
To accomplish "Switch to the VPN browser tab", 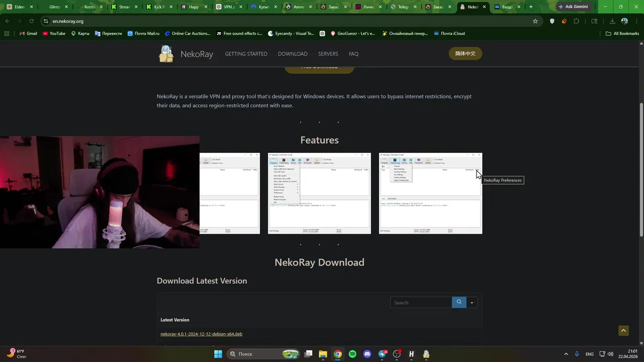I will coord(228,7).
